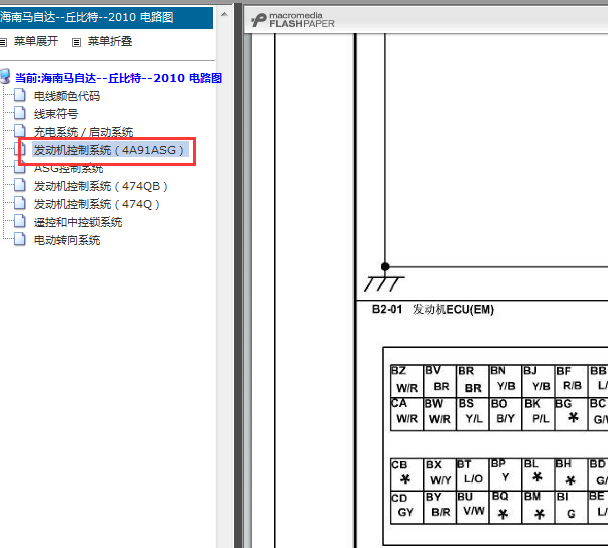The width and height of the screenshot is (608, 548).
Task: Click the 菜单折叠 collapse-menu link
Action: coord(110,41)
